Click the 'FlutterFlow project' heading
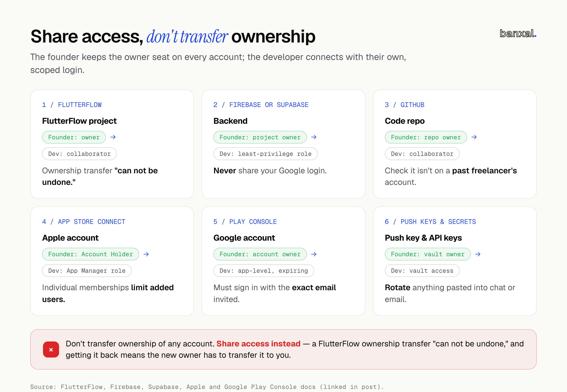 [x=79, y=121]
